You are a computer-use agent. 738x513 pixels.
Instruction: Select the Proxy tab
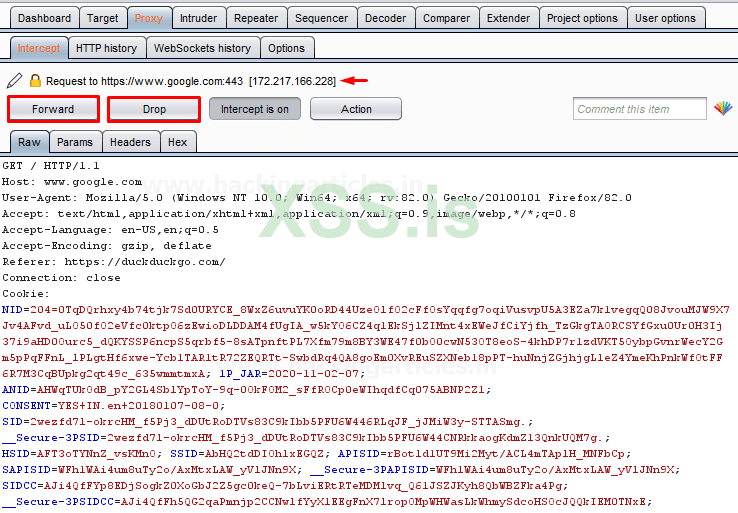pyautogui.click(x=149, y=18)
